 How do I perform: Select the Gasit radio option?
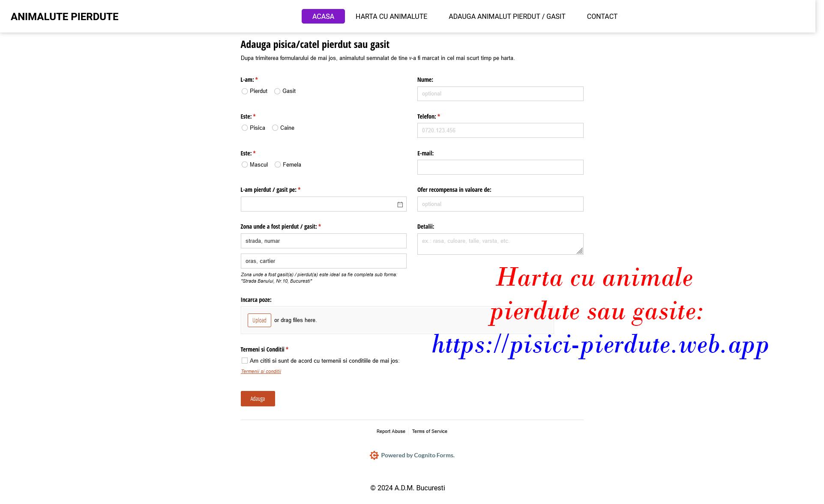coord(277,91)
